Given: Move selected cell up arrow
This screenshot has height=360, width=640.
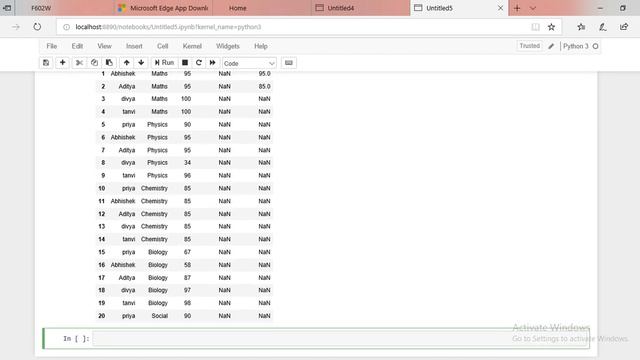Looking at the screenshot, I should pos(127,63).
